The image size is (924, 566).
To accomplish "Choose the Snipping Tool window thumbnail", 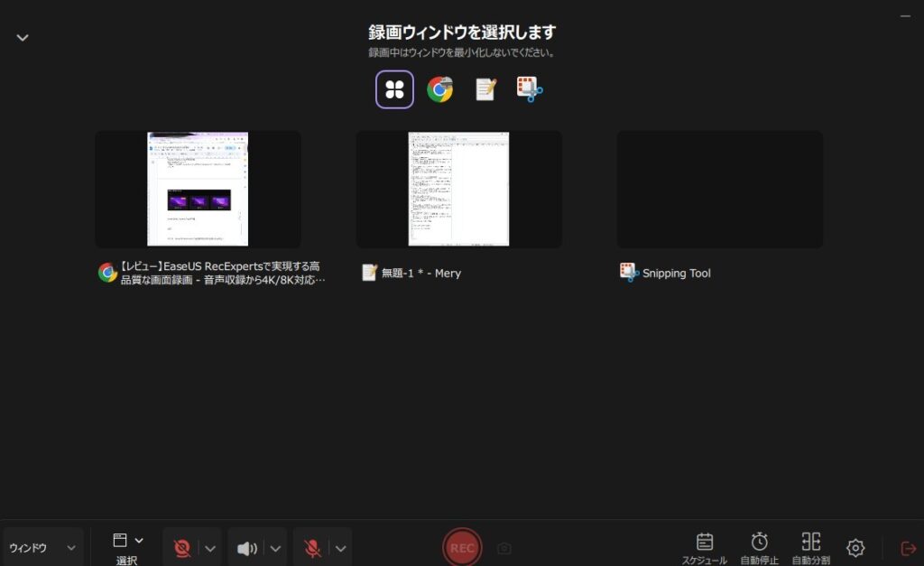I will pyautogui.click(x=719, y=189).
